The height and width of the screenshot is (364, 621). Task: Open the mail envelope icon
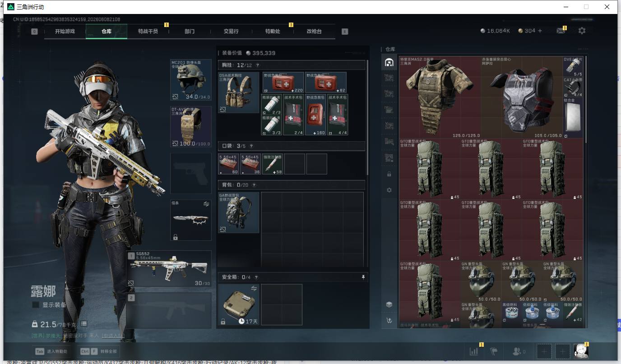point(561,31)
